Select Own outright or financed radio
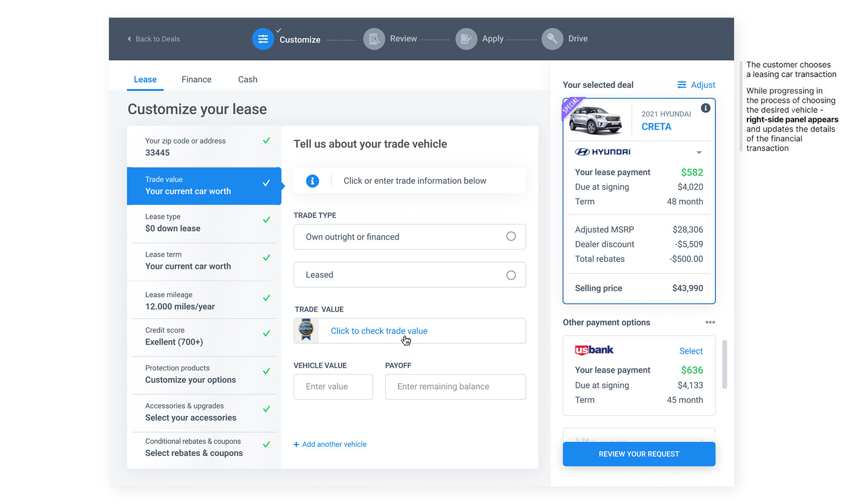The width and height of the screenshot is (843, 504). (x=511, y=237)
